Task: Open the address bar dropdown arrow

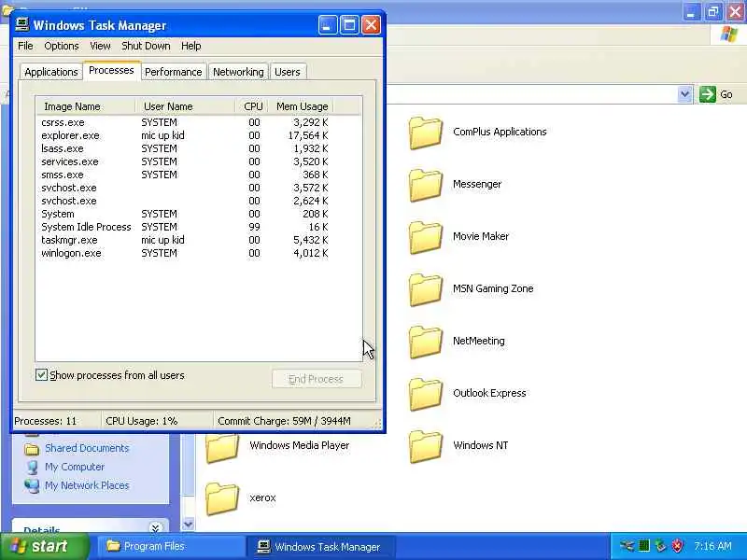Action: 684,94
